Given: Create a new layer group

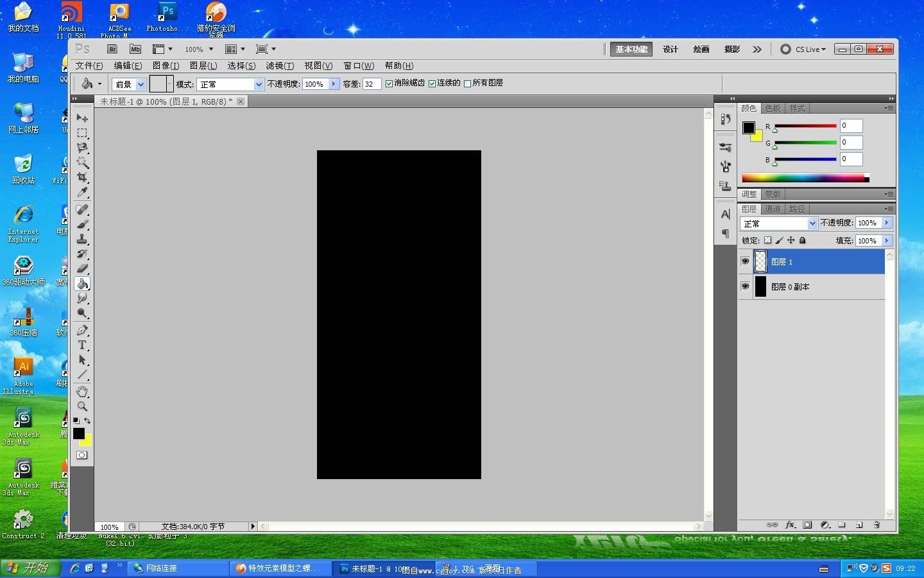Looking at the screenshot, I should (x=842, y=525).
